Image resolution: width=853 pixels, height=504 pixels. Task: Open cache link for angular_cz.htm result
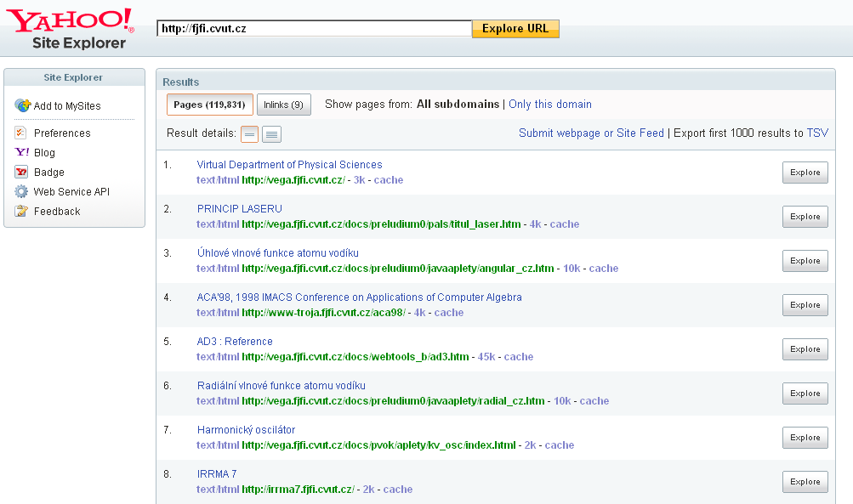coord(603,268)
